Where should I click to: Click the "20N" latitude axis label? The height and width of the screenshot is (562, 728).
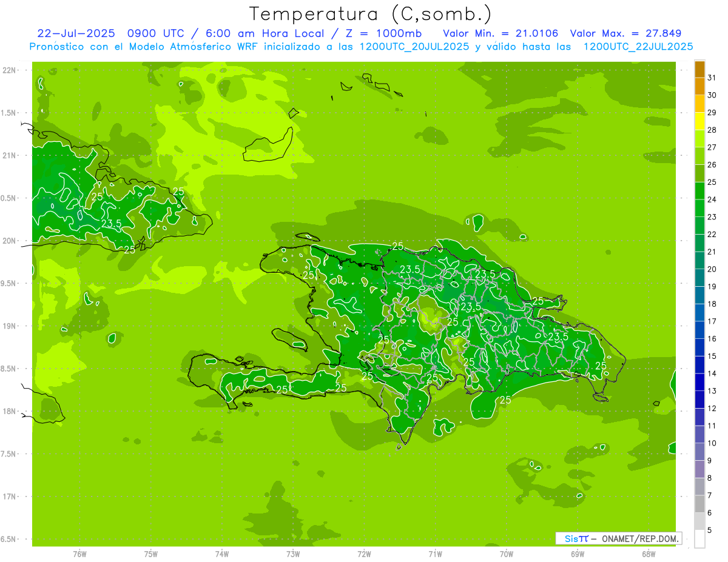(x=9, y=241)
